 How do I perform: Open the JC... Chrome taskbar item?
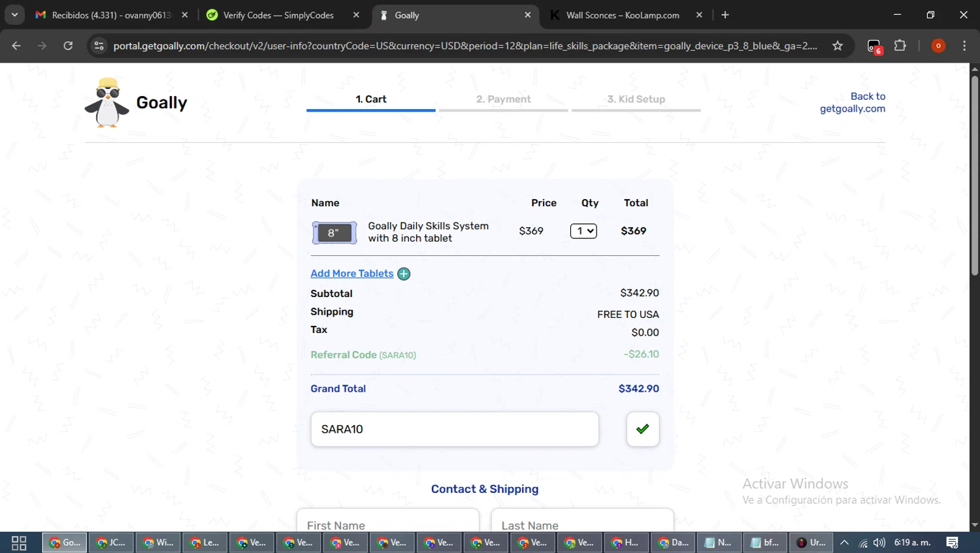[111, 543]
